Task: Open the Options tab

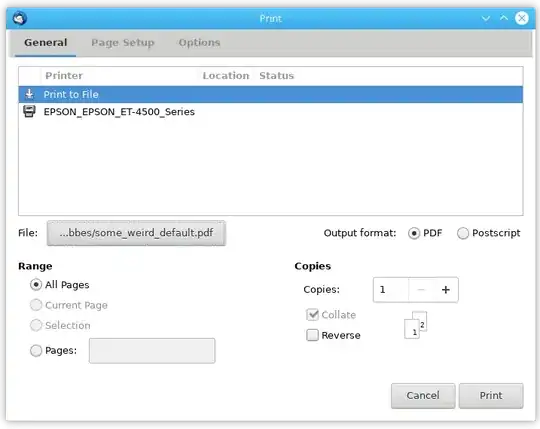Action: (199, 43)
